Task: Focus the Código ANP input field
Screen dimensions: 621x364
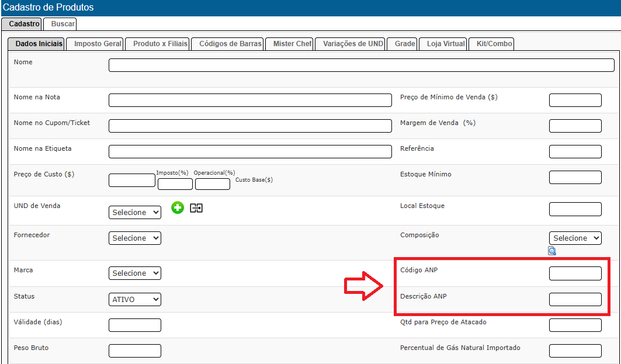Action: (575, 273)
